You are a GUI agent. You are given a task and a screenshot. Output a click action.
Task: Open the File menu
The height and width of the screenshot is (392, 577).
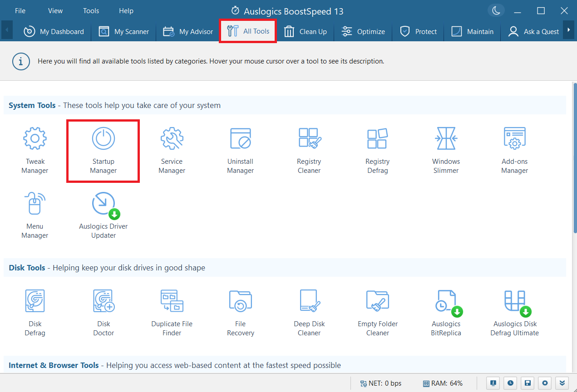click(x=20, y=10)
